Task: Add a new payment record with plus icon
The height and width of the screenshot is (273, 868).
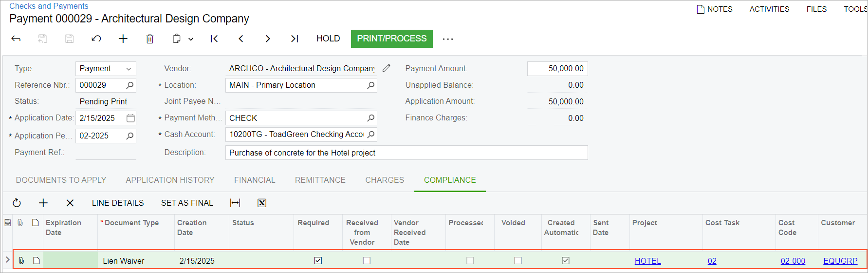Action: click(x=123, y=39)
